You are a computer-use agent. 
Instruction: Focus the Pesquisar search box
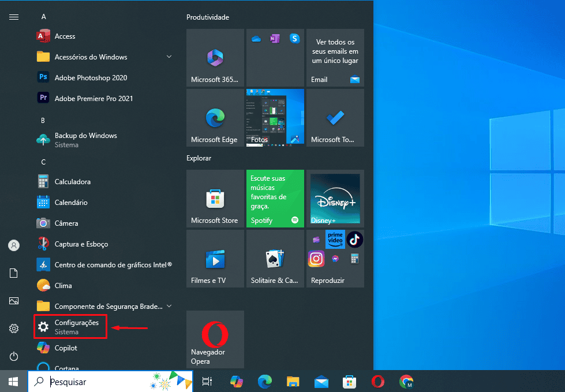(110, 381)
